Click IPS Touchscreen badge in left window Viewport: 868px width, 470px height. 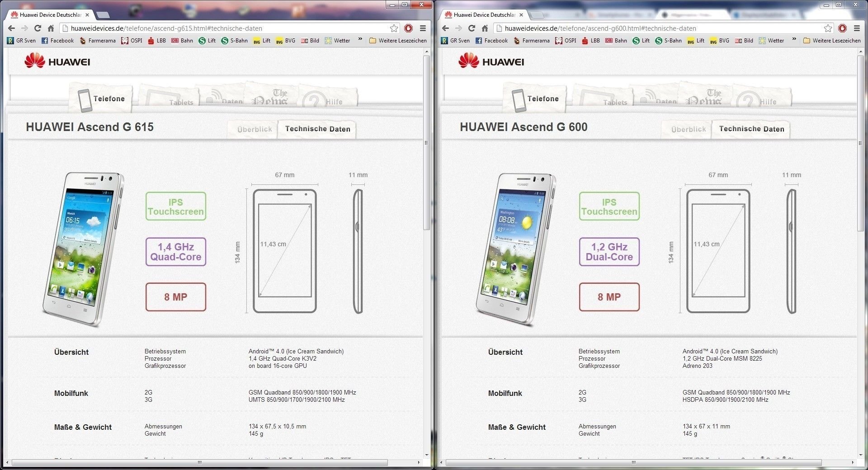pos(176,207)
